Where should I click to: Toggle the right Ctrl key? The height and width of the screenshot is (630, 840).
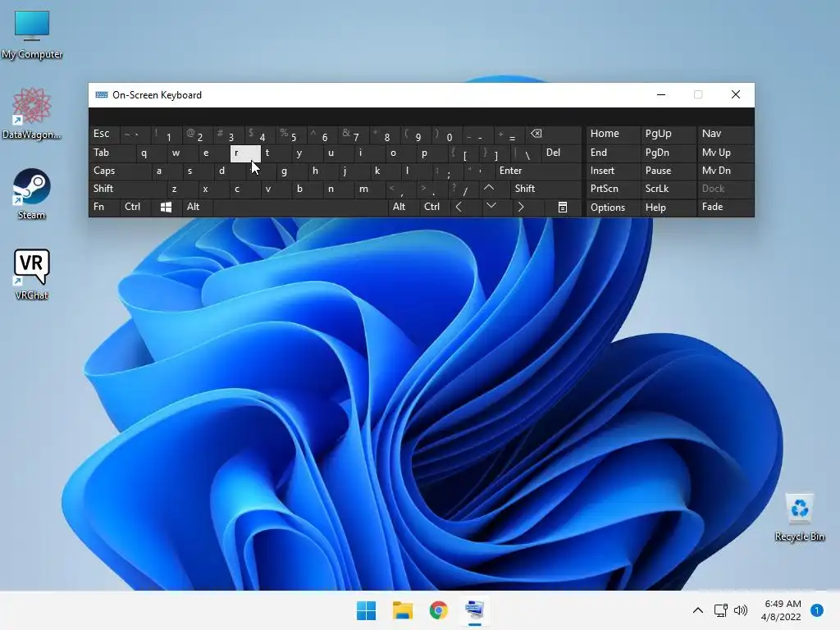click(435, 208)
